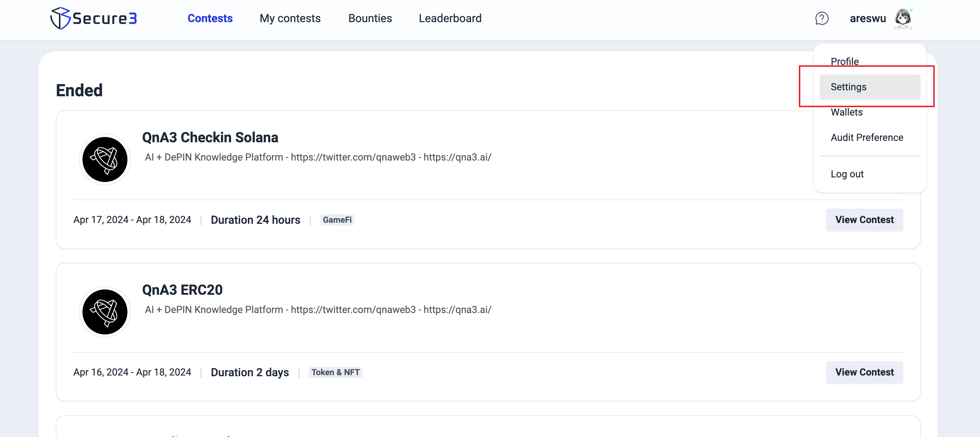
Task: Click the QnA3 Checkin Solana project logo
Action: tap(105, 159)
